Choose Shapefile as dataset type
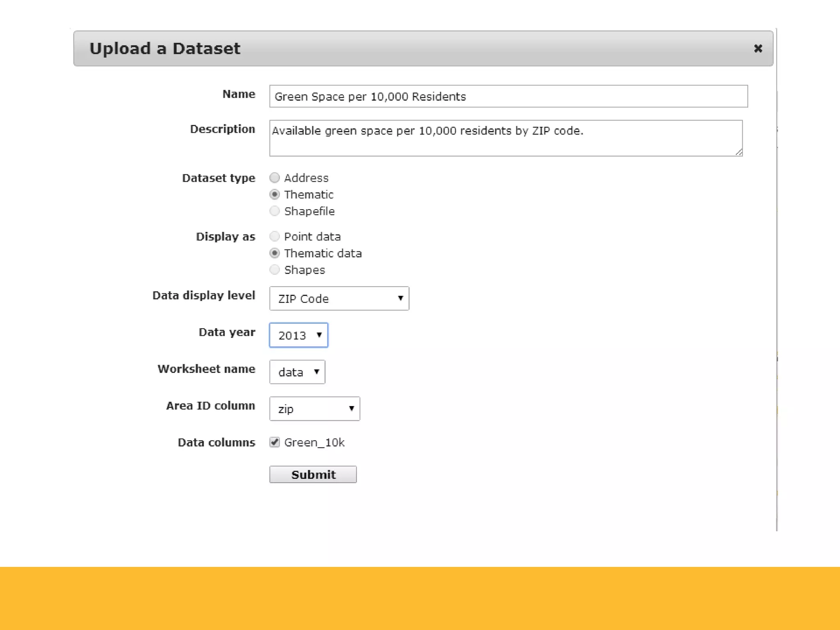 (274, 211)
